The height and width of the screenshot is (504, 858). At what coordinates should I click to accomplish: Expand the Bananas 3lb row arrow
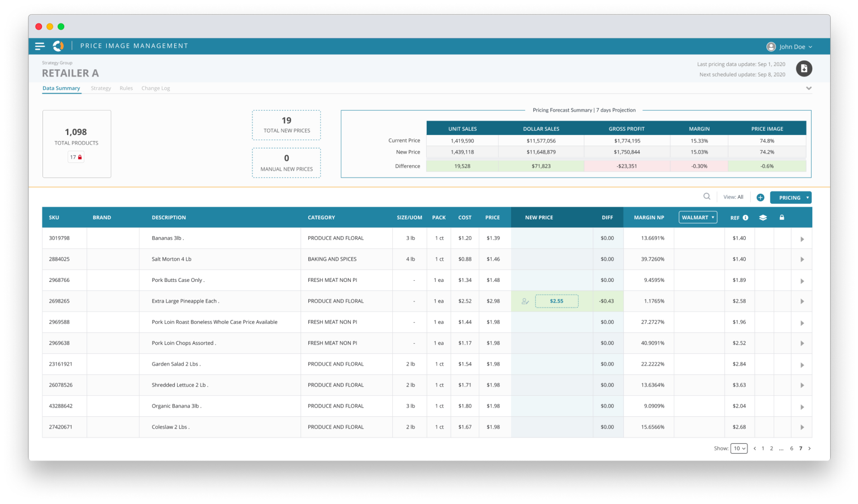[802, 239]
